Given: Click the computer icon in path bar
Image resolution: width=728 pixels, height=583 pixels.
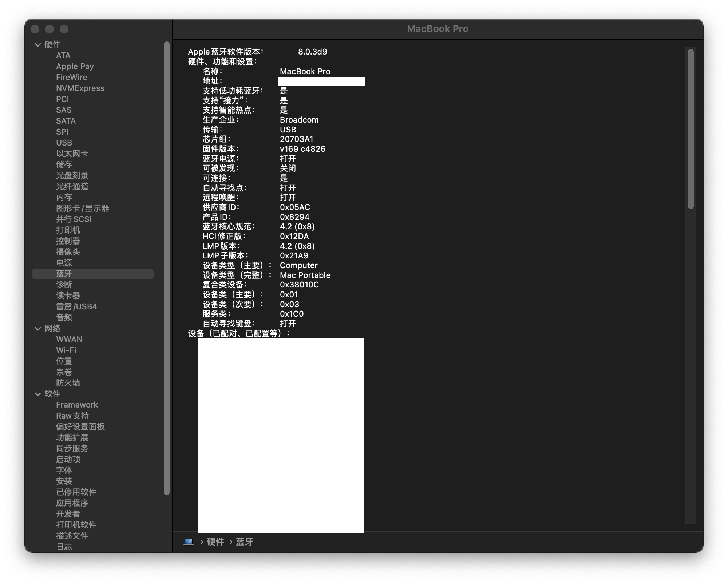Looking at the screenshot, I should 189,542.
